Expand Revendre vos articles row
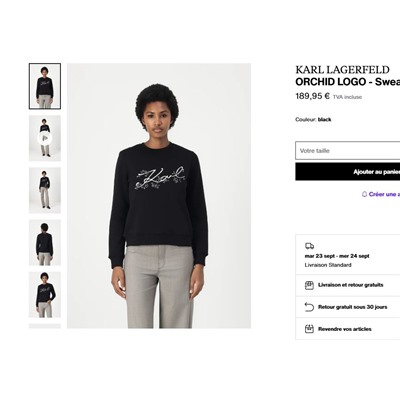Screen dimensions: 400x400 pyautogui.click(x=348, y=329)
